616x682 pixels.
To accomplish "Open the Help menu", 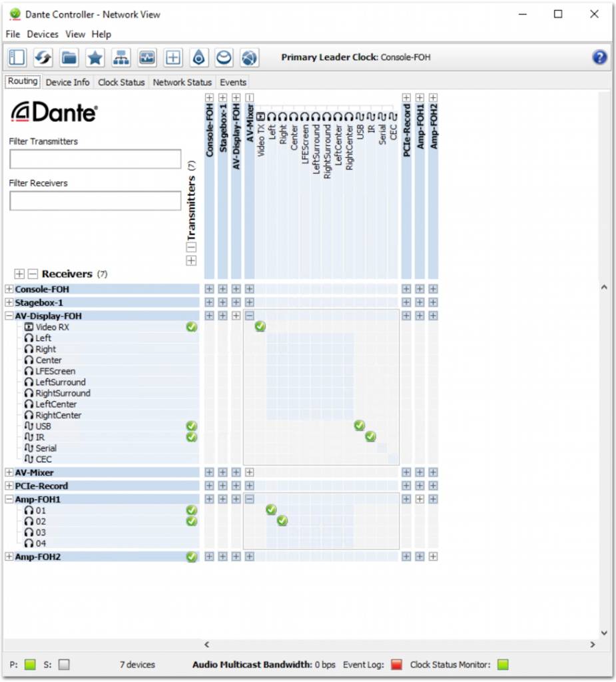I will [101, 35].
